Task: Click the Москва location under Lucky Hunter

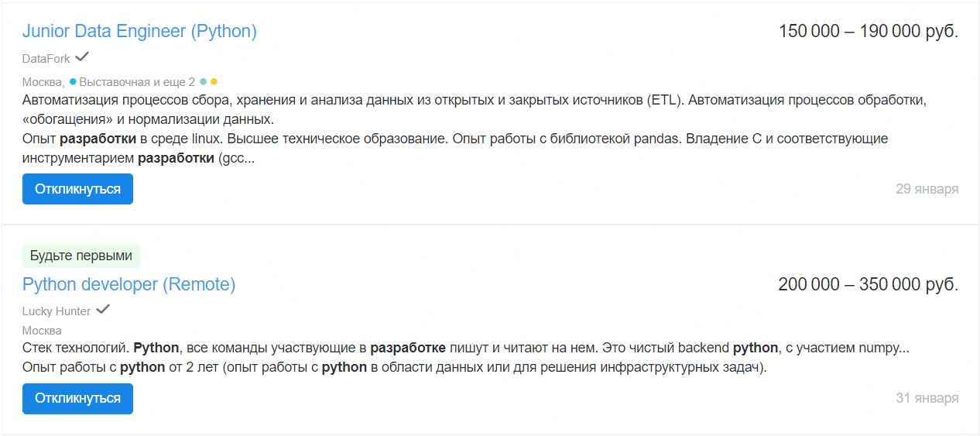Action: (42, 331)
